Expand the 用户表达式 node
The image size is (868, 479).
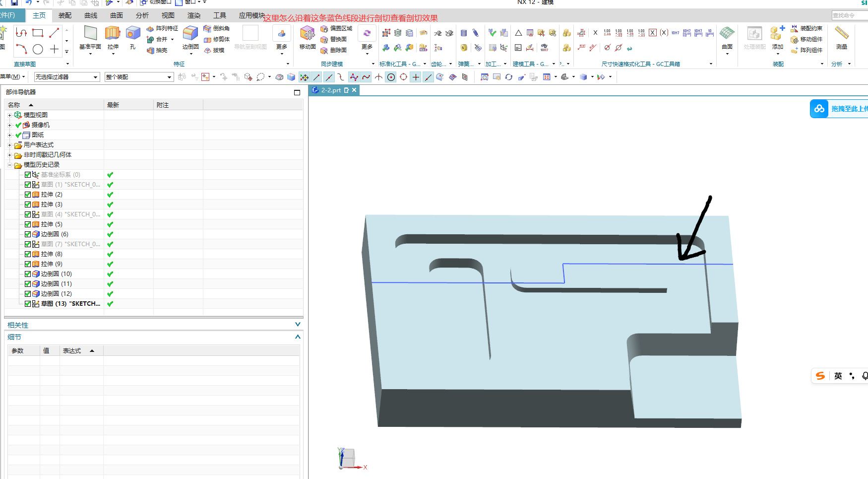coord(9,145)
